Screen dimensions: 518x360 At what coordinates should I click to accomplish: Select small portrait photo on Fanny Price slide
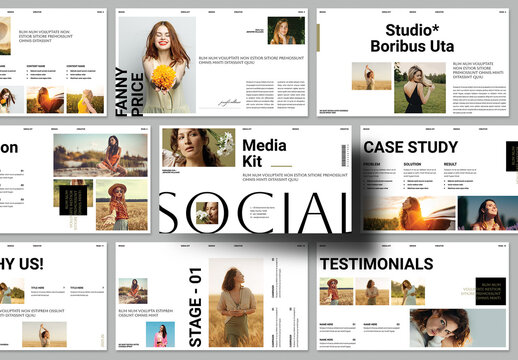[286, 31]
